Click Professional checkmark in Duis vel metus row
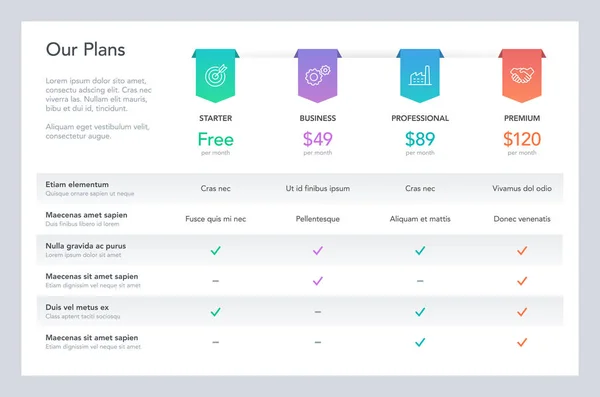The image size is (600, 397). [x=420, y=312]
